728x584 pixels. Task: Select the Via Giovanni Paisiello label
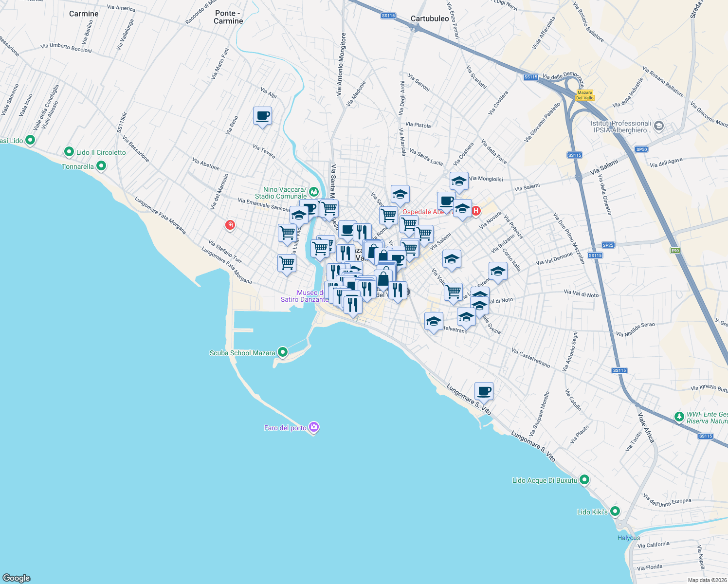tap(543, 122)
